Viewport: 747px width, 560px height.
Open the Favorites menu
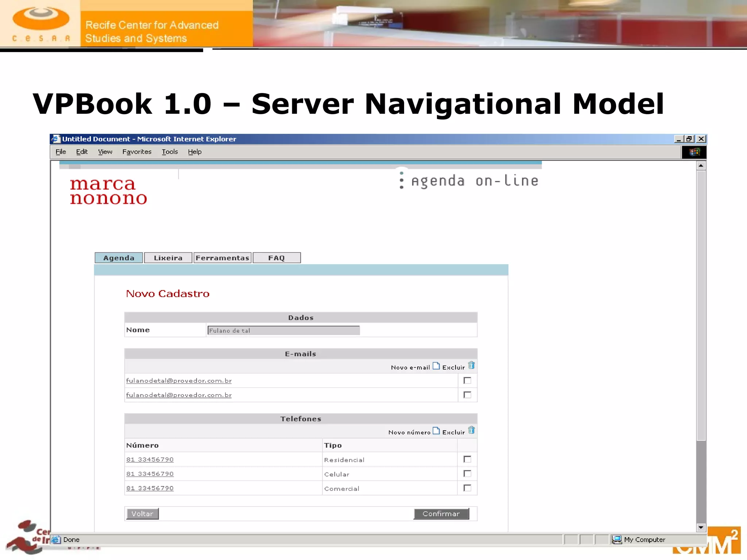137,152
